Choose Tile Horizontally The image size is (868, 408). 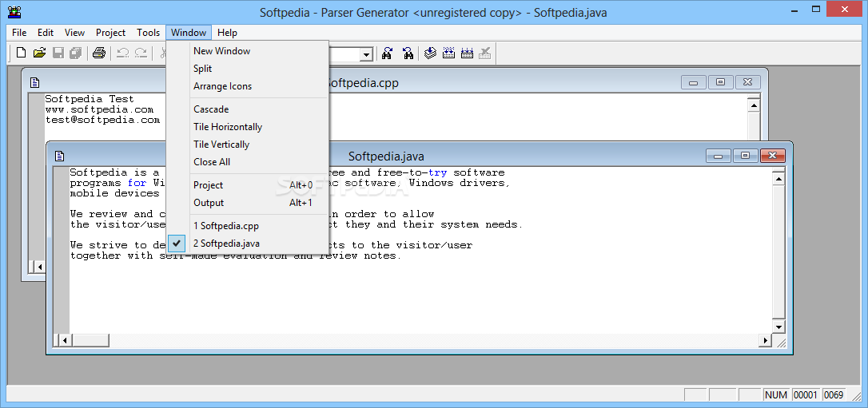248,127
